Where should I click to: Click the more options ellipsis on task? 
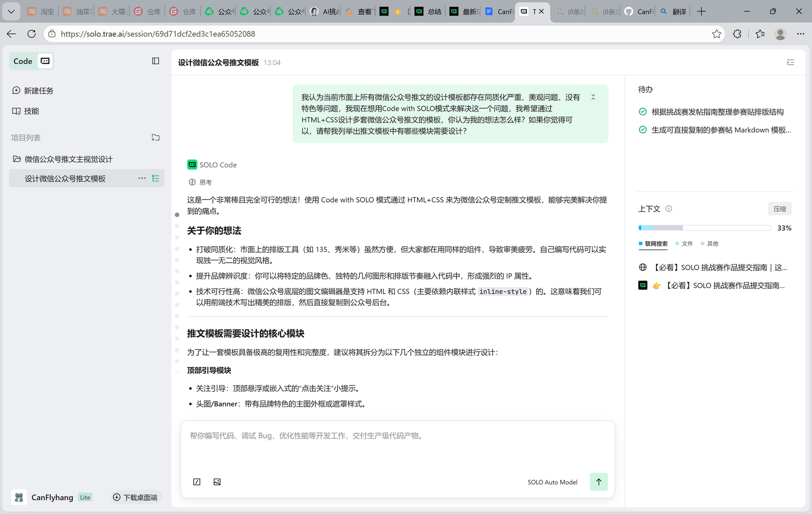coord(142,178)
